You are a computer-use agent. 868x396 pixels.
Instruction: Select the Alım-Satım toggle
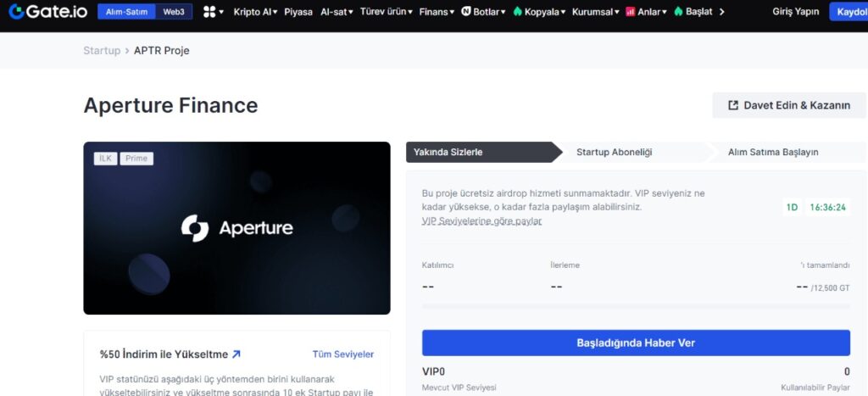coord(126,12)
